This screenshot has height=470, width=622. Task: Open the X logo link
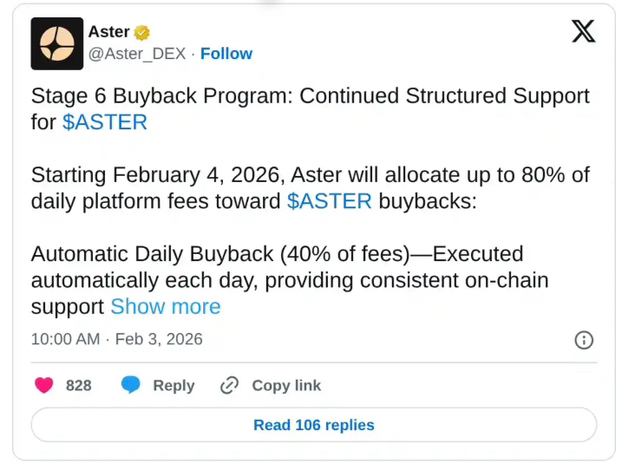click(x=583, y=31)
